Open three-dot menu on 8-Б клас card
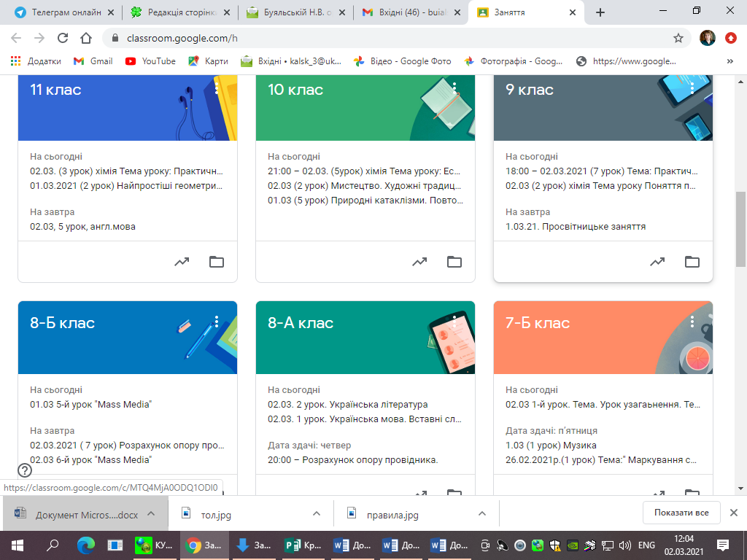This screenshot has height=560, width=747. (x=217, y=322)
